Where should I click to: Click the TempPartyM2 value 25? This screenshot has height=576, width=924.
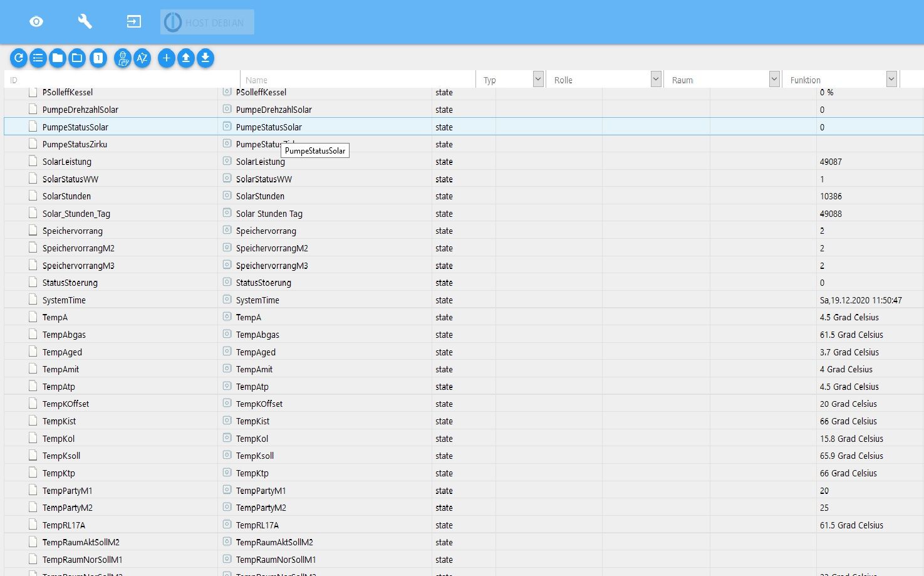tap(824, 508)
